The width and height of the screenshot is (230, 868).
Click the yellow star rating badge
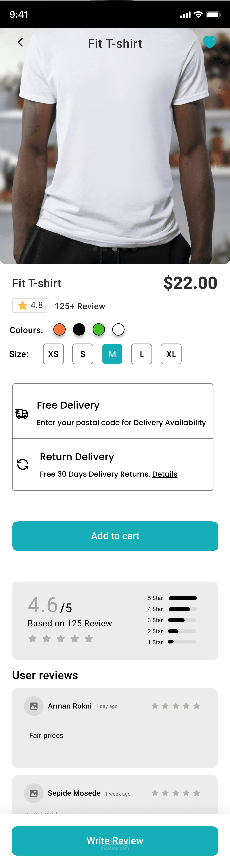(30, 305)
